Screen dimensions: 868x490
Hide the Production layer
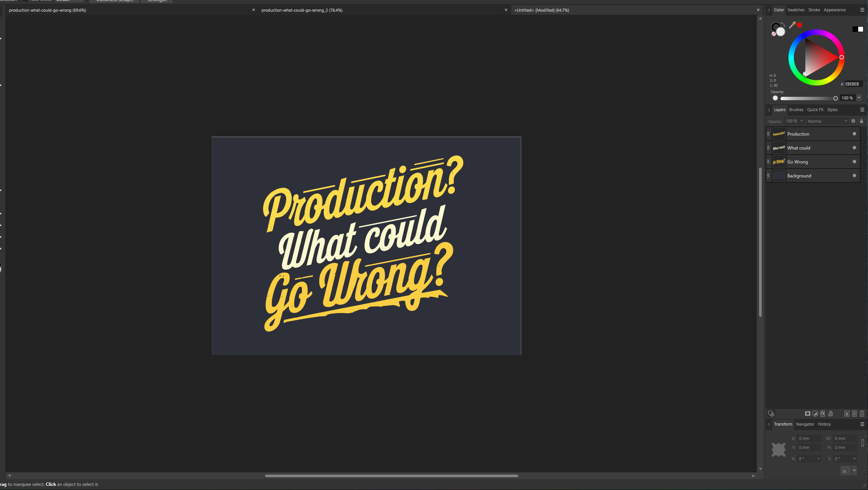[x=854, y=134]
